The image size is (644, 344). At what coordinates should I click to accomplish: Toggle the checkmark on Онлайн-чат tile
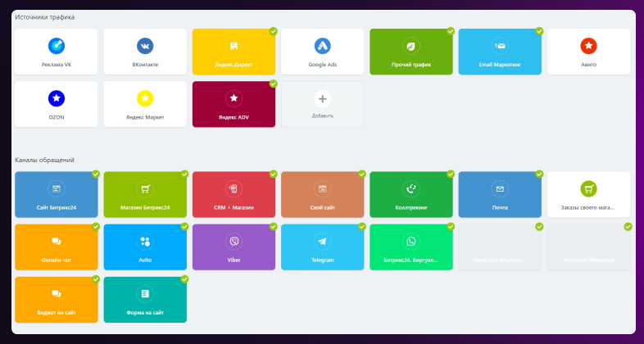pyautogui.click(x=96, y=227)
